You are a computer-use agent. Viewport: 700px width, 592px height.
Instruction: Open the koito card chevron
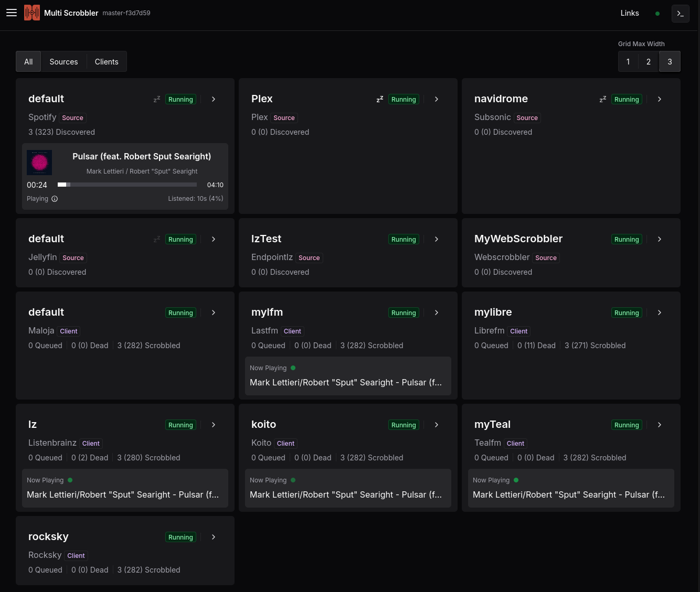[437, 425]
